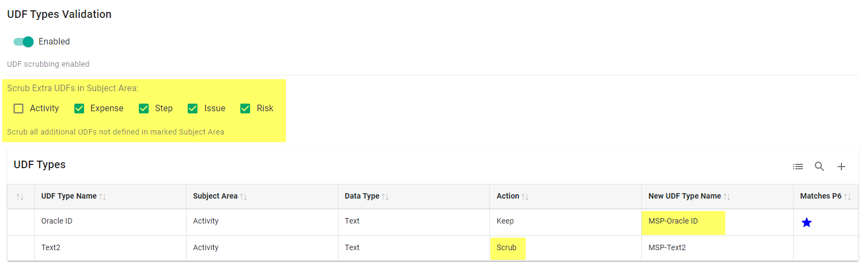The width and height of the screenshot is (868, 274).
Task: Sort by Data Type column arrows
Action: click(385, 196)
